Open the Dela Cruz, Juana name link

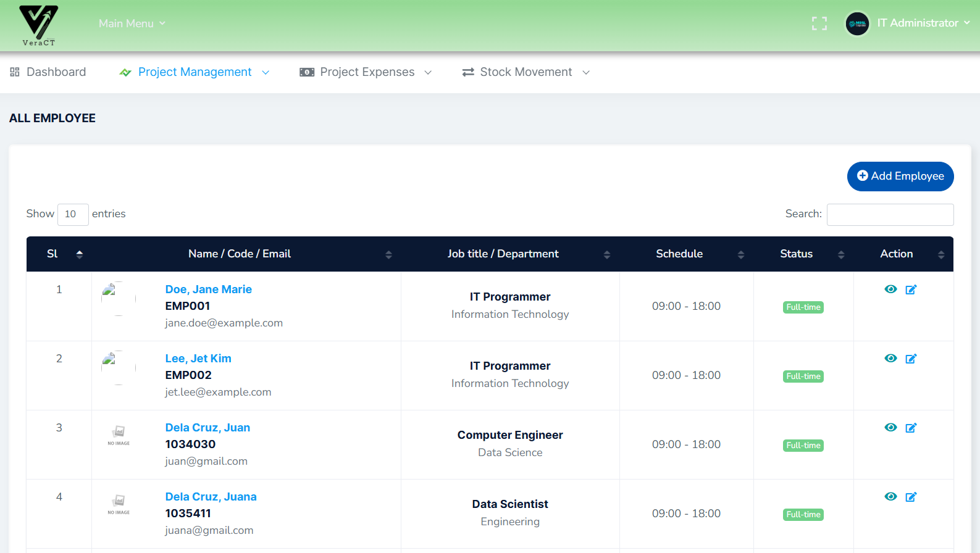click(x=211, y=497)
